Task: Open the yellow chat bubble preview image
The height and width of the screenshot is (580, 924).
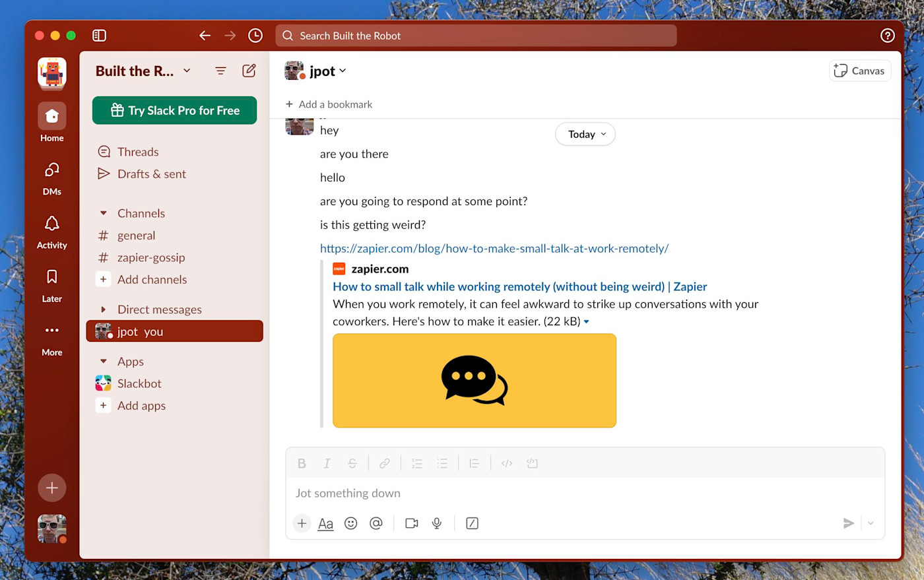Action: pyautogui.click(x=475, y=381)
